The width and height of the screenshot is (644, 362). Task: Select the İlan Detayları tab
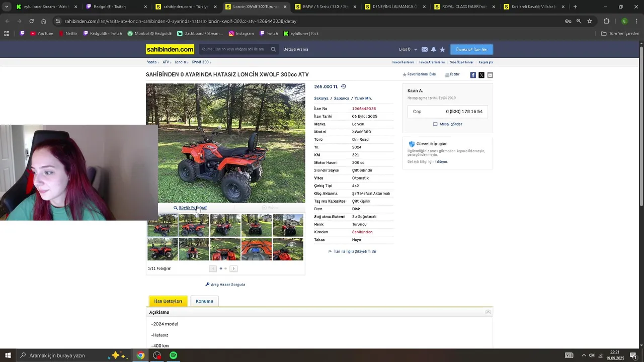pos(168,301)
